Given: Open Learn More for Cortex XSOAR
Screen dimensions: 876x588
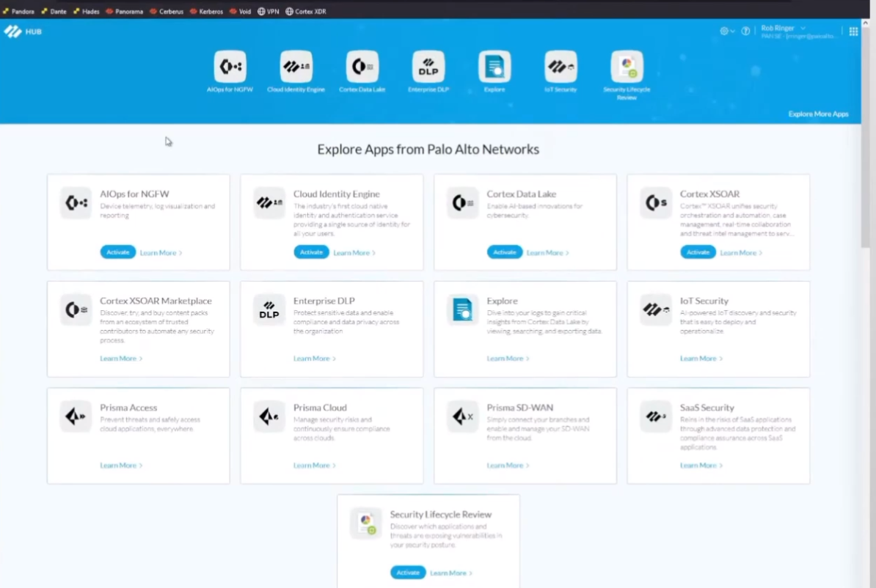Looking at the screenshot, I should (741, 252).
